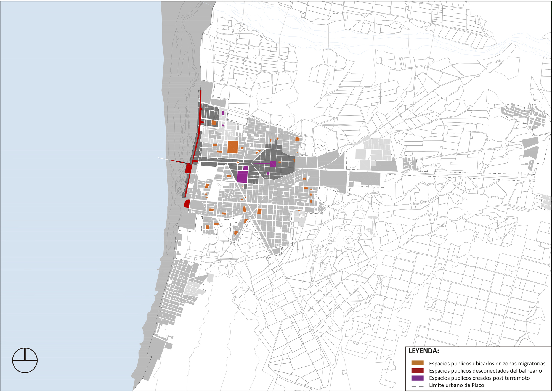Image resolution: width=552 pixels, height=392 pixels.
Task: Click the dashed line symbol in the legend
Action: tap(417, 386)
